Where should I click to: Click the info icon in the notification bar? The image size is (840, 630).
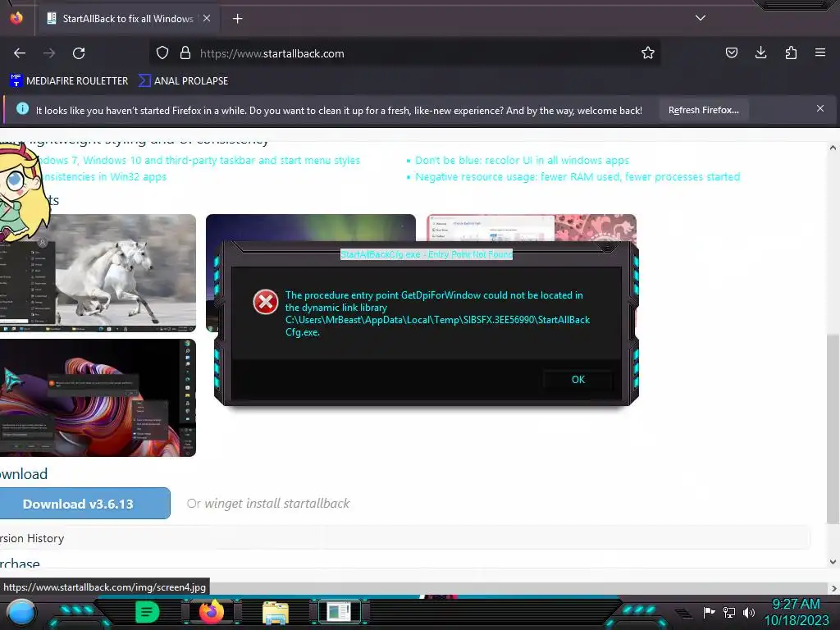[22, 109]
